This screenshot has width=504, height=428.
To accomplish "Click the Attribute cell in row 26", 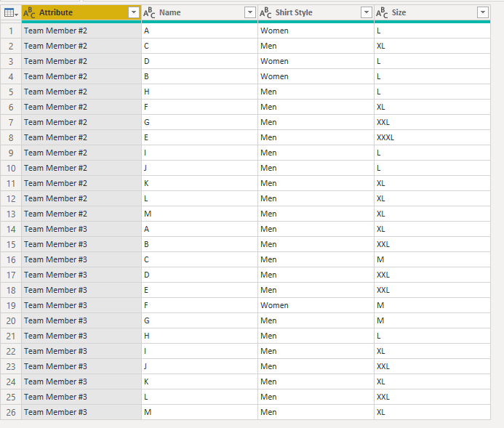I will 81,412.
